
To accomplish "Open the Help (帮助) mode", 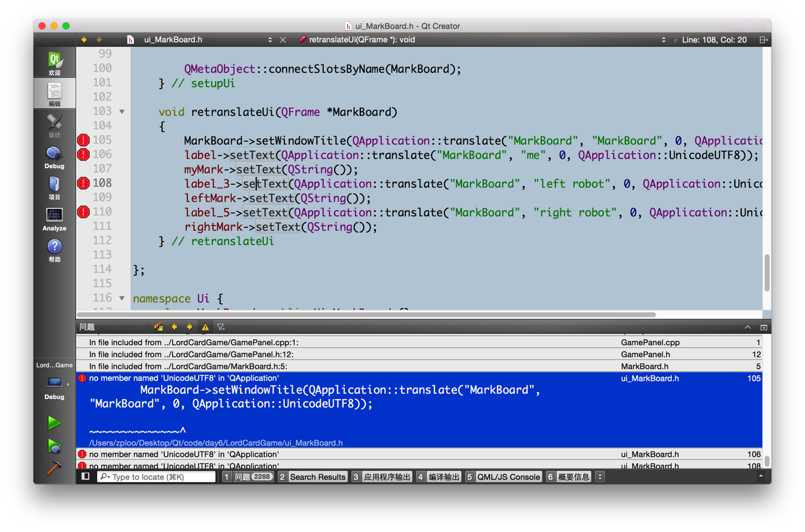I will click(54, 250).
